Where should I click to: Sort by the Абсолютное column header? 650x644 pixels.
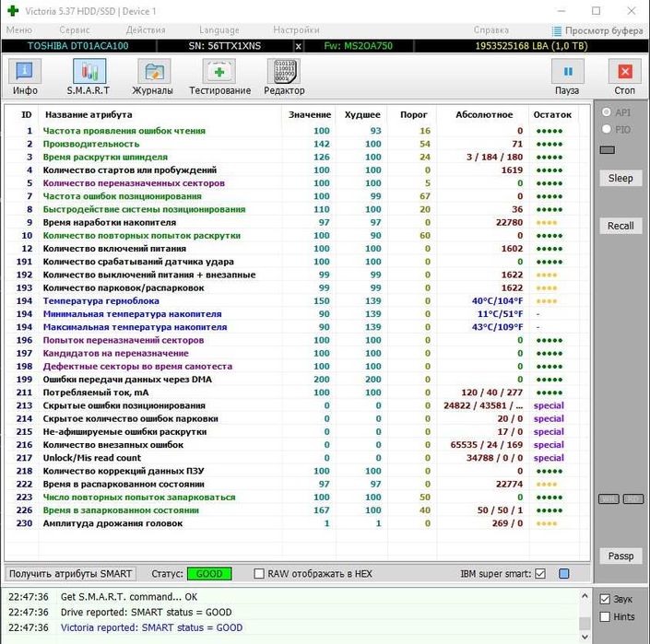pyautogui.click(x=484, y=115)
